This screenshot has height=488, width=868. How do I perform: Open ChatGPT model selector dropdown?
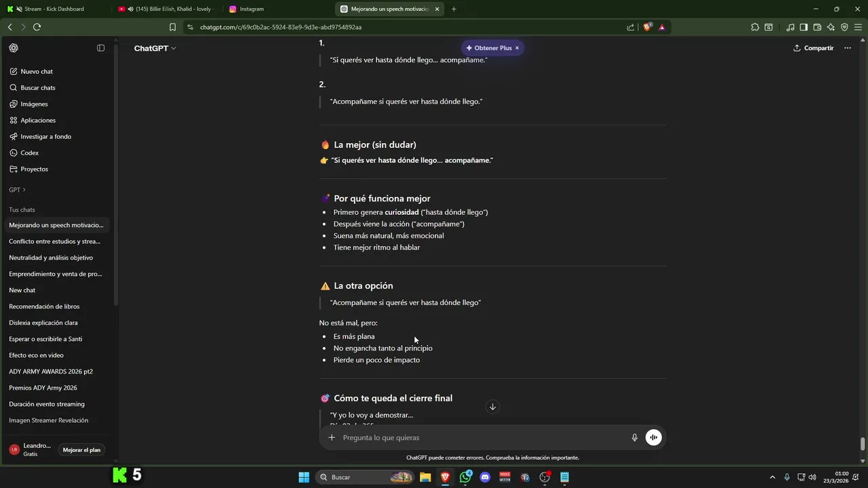point(155,48)
